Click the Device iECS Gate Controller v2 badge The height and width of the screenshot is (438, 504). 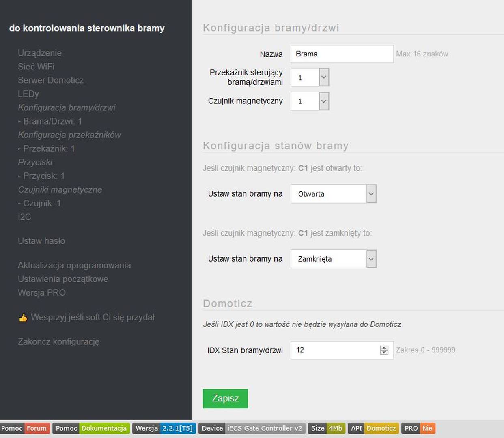(252, 428)
